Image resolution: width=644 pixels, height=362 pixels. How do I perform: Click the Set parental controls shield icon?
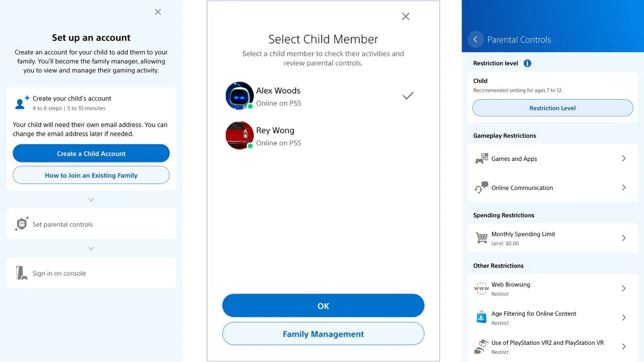tap(21, 224)
